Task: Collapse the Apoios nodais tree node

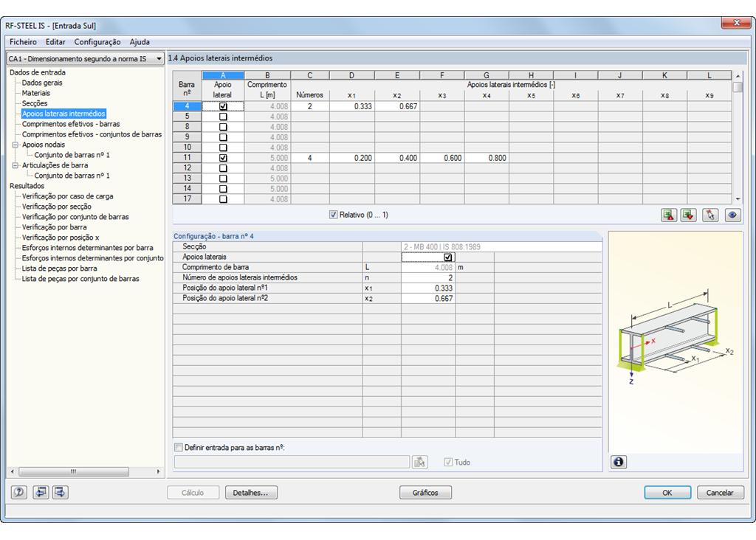Action: (16, 145)
